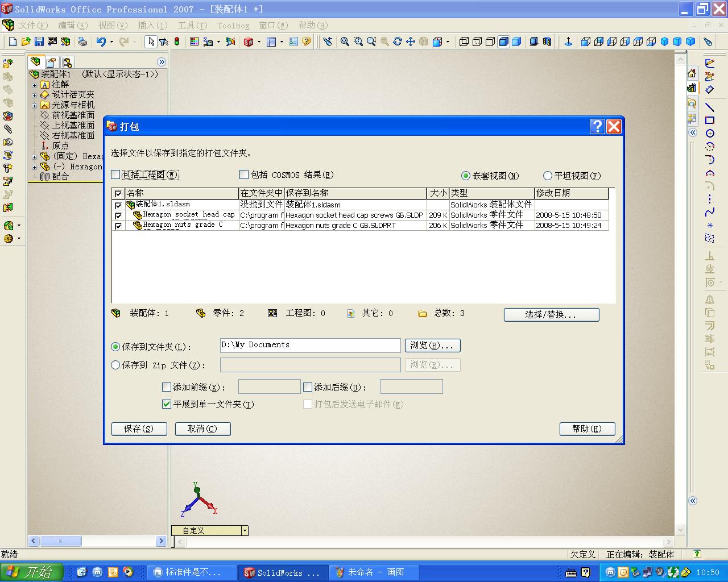This screenshot has height=582, width=728.
Task: Click the Shaded display style icon
Action: point(516,41)
